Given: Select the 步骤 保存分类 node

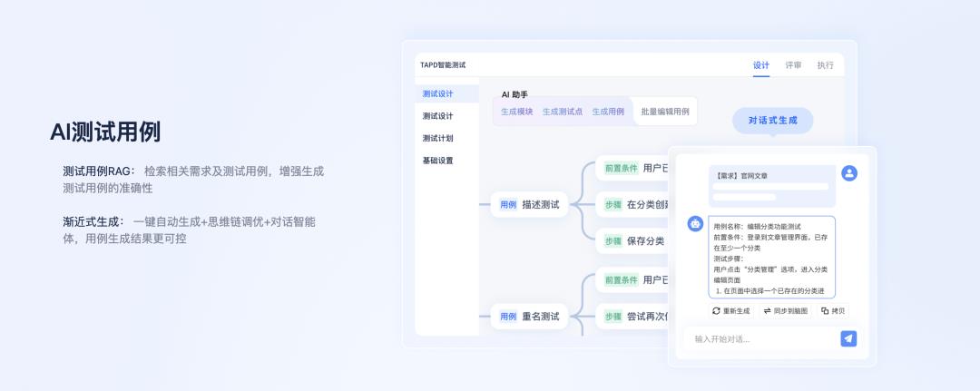Looking at the screenshot, I should point(632,241).
